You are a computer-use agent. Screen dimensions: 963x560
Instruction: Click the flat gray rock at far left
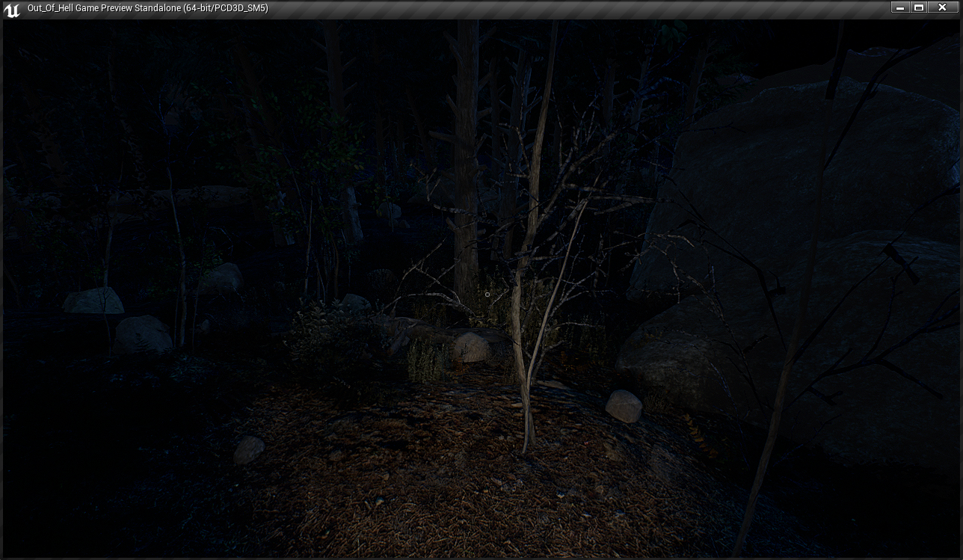(x=93, y=301)
